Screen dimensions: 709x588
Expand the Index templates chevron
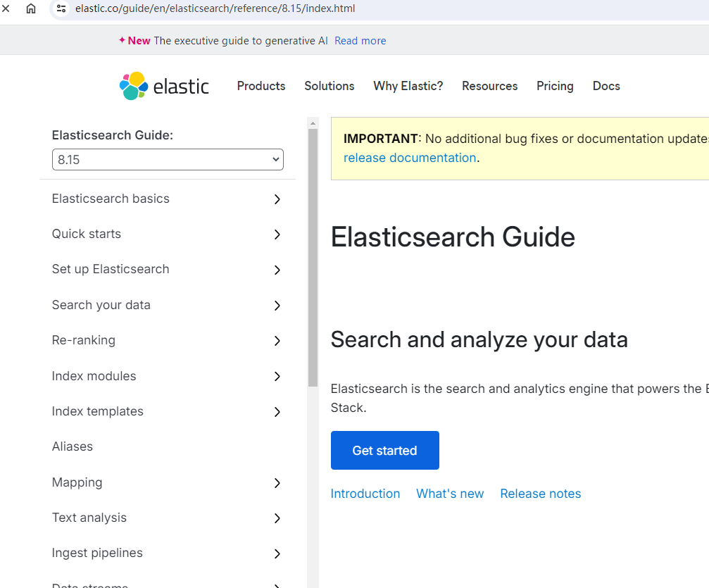click(277, 412)
